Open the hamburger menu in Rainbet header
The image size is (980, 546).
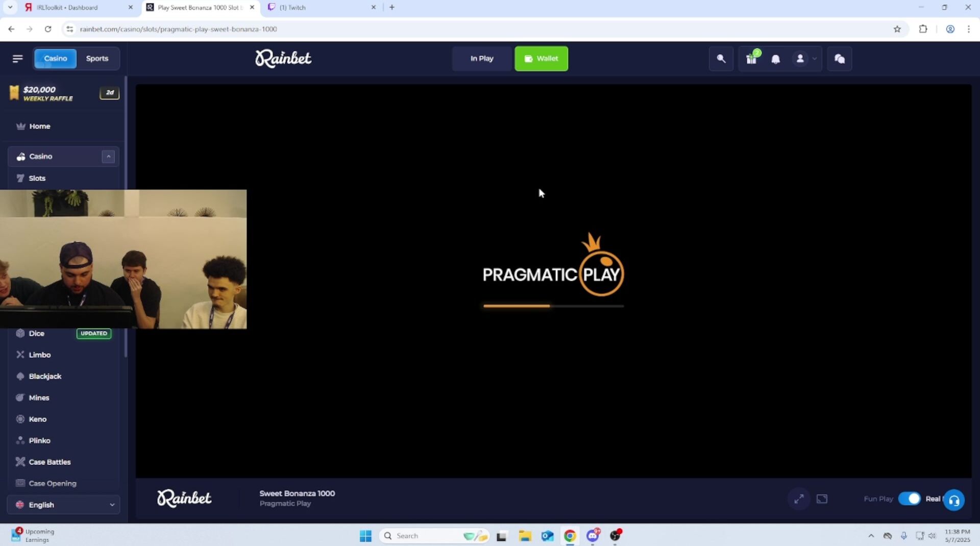click(x=17, y=59)
